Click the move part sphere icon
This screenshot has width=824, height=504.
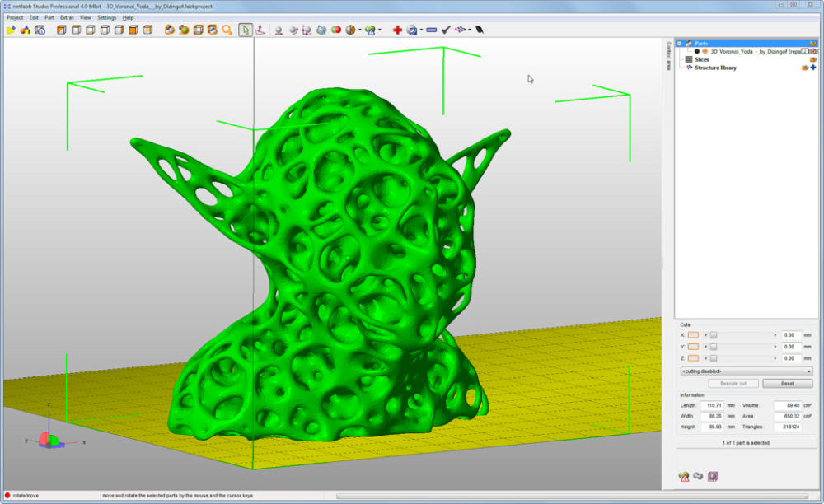[279, 30]
